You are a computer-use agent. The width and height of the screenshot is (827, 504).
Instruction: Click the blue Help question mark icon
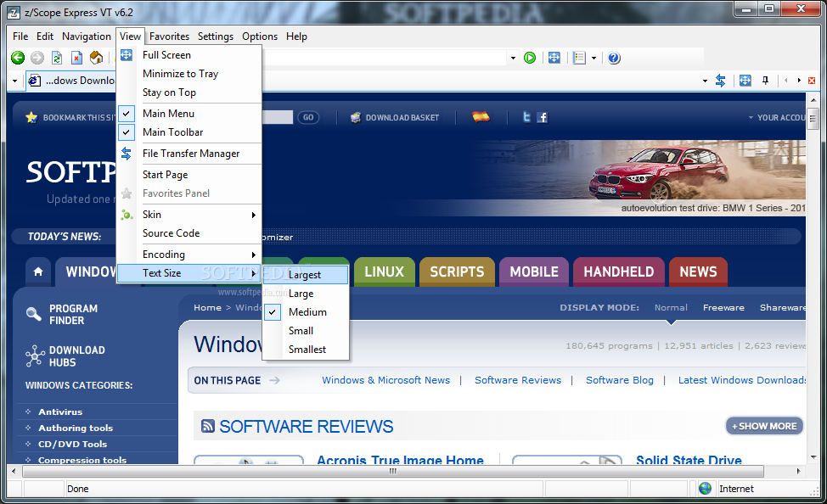pyautogui.click(x=614, y=58)
